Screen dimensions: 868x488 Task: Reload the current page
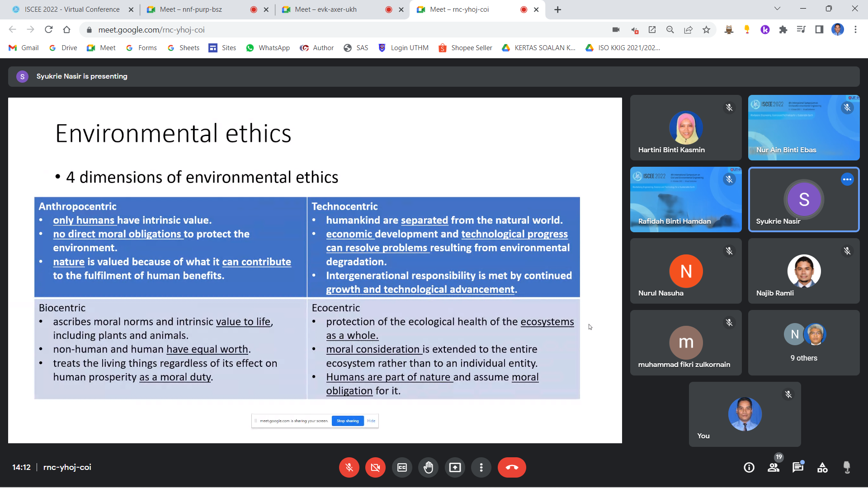pos(48,29)
